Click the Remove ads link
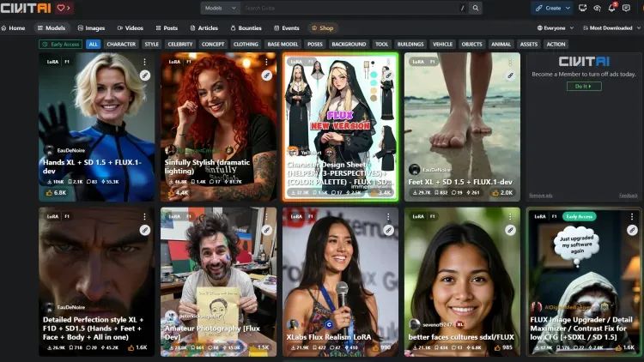Image resolution: width=644 pixels, height=362 pixels. [x=540, y=196]
